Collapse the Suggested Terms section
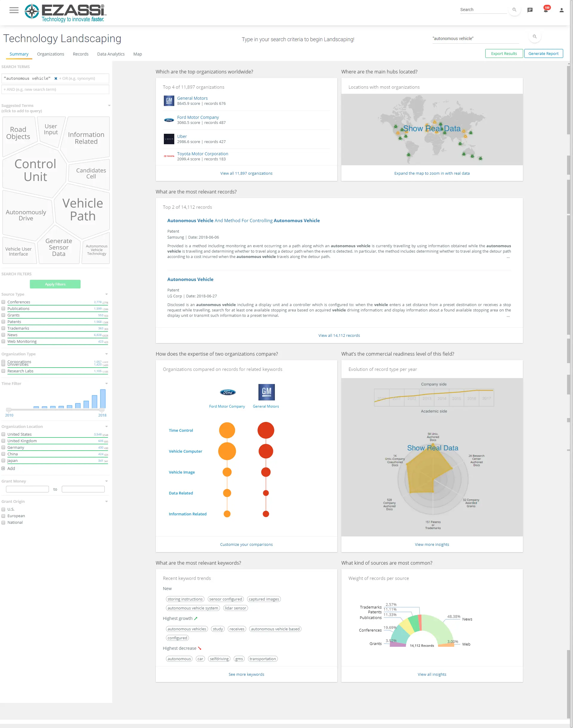The width and height of the screenshot is (573, 728). pyautogui.click(x=109, y=106)
